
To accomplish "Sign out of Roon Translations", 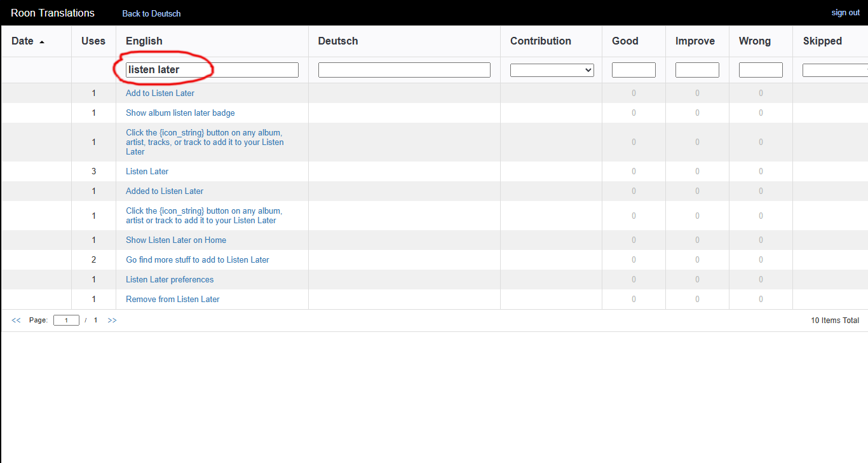I will 845,13.
